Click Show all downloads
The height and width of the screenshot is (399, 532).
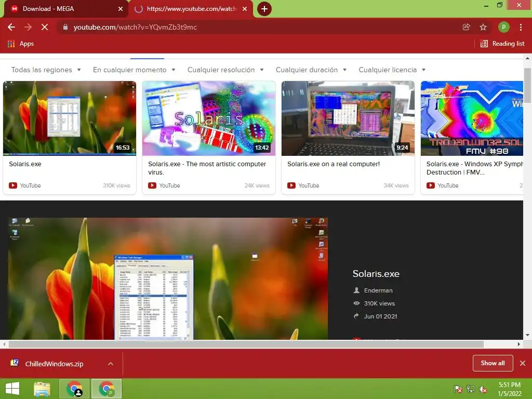pos(493,363)
